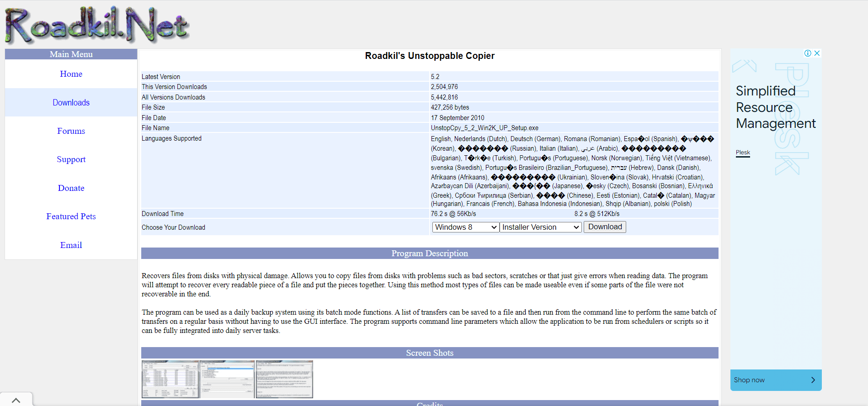This screenshot has width=868, height=406.
Task: Click the Screen Shots section header
Action: (430, 353)
